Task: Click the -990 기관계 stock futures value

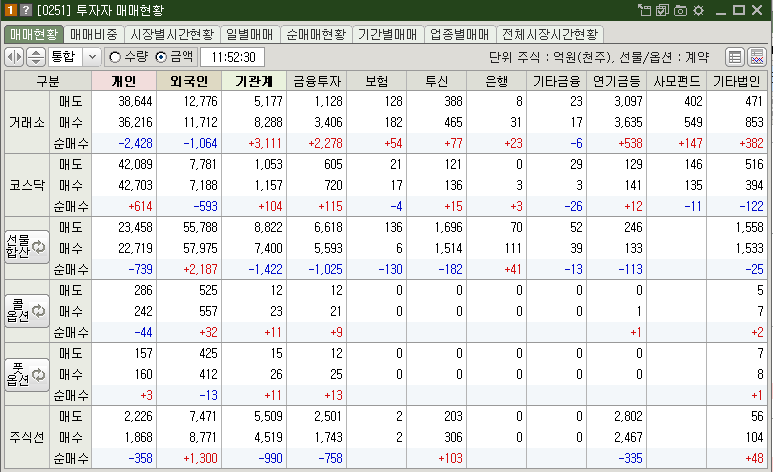Action: [x=270, y=458]
